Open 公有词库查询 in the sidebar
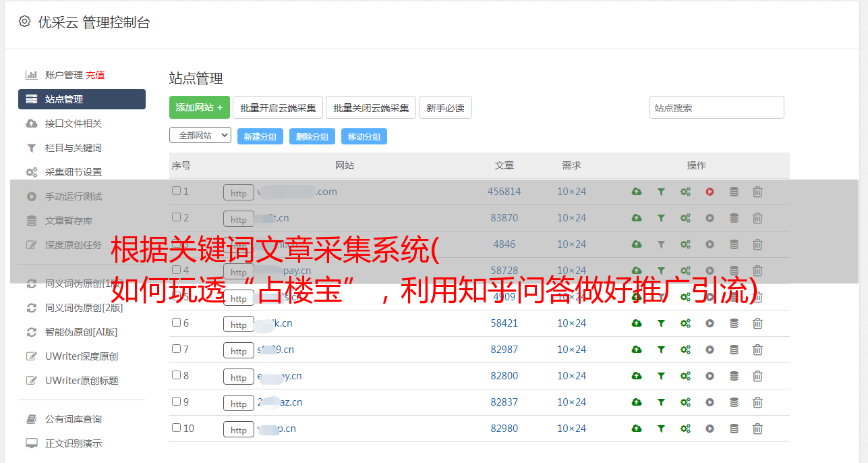Image resolution: width=868 pixels, height=463 pixels. pos(74,419)
